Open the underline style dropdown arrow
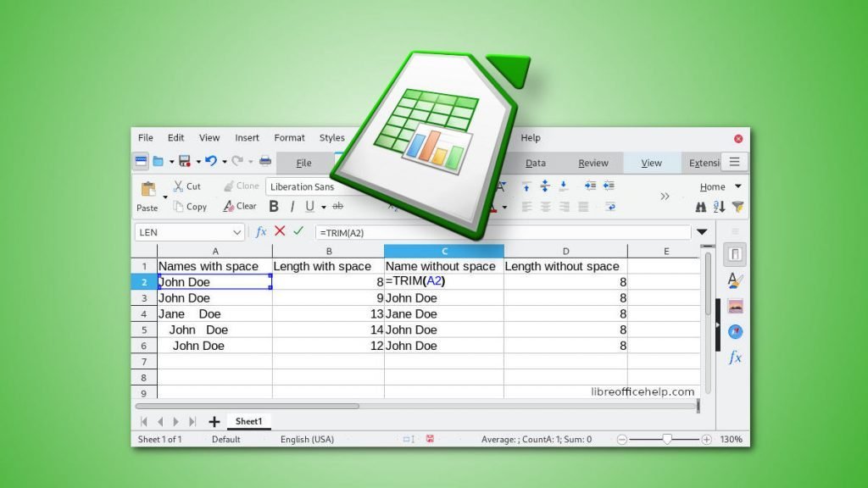The image size is (868, 488). click(324, 208)
